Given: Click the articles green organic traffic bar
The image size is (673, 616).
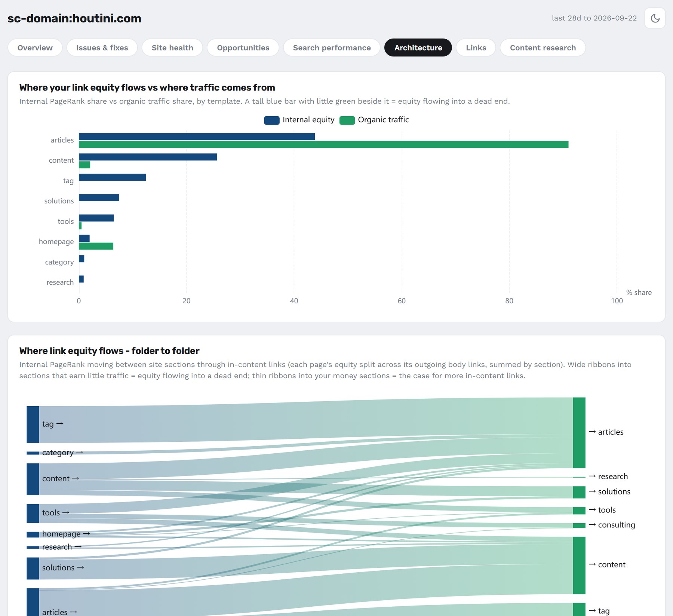Looking at the screenshot, I should click(x=323, y=144).
